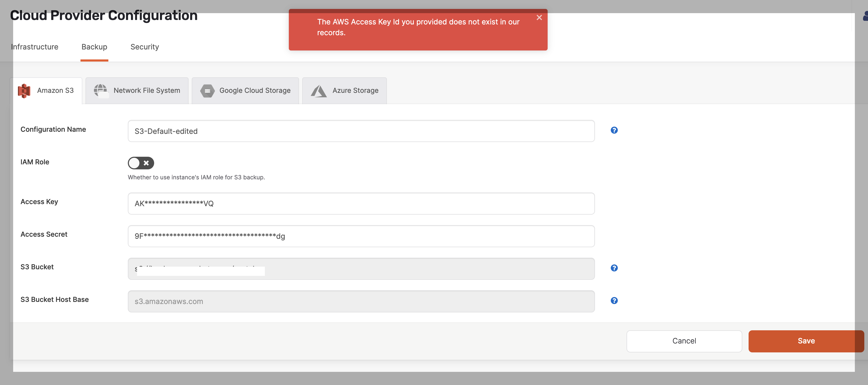Cancel the configuration changes
The height and width of the screenshot is (385, 868).
(x=684, y=341)
